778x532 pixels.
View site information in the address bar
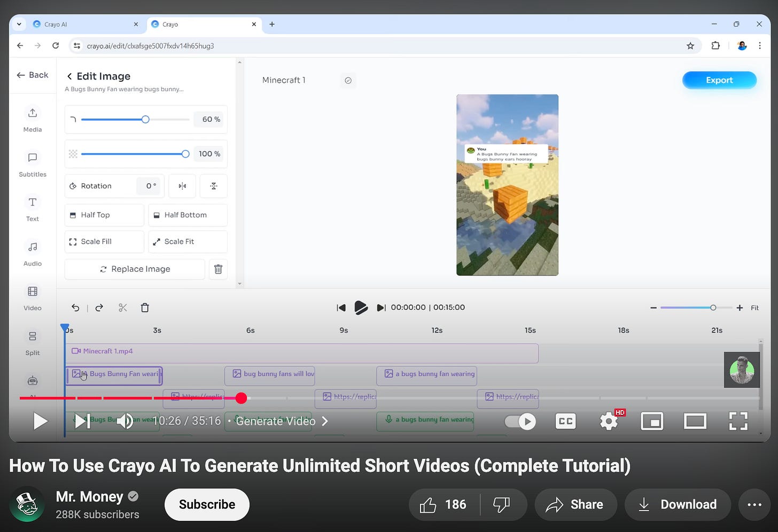(x=77, y=46)
